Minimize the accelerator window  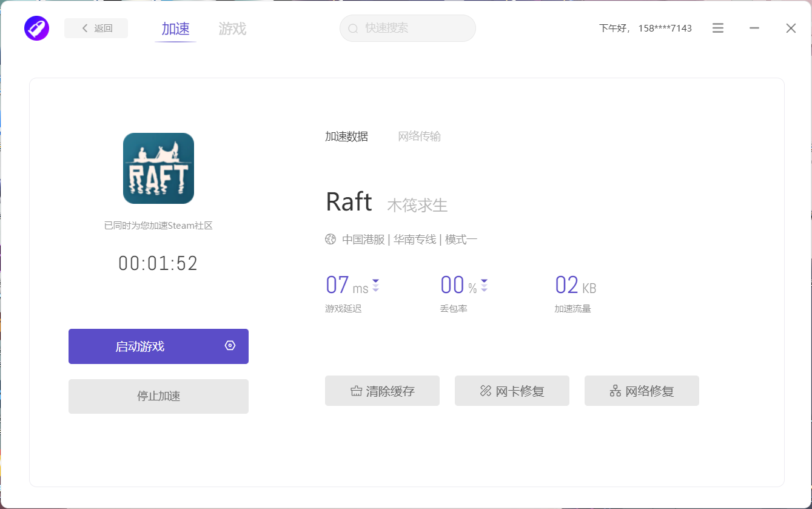tap(754, 28)
